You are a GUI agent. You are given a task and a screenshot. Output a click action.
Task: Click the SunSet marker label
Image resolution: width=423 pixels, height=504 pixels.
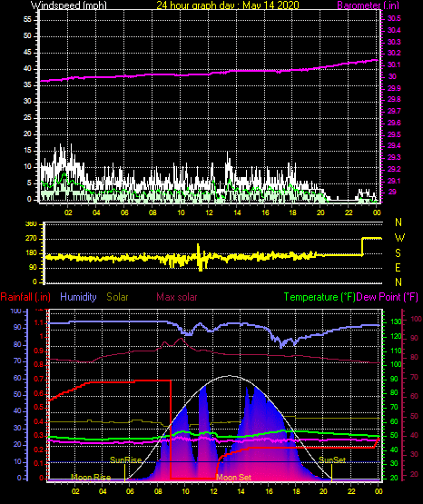(x=332, y=460)
